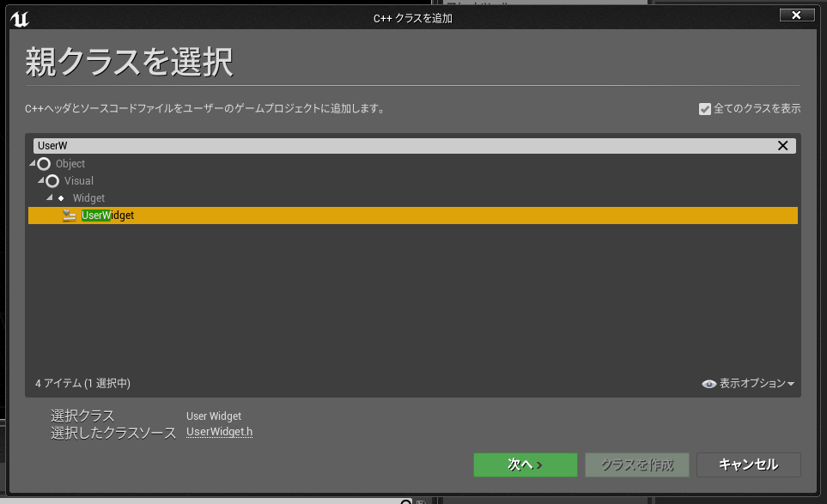The height and width of the screenshot is (504, 827).
Task: Click the Object class circle icon
Action: [44, 164]
